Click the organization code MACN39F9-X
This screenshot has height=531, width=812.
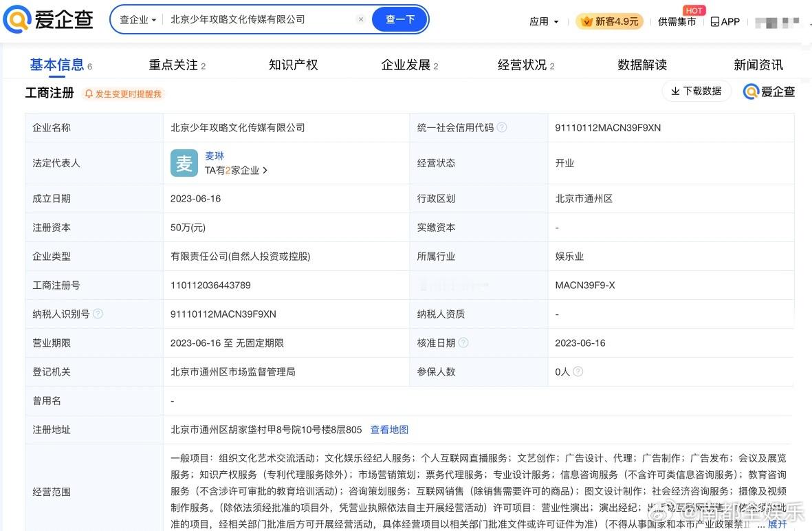[x=585, y=285]
